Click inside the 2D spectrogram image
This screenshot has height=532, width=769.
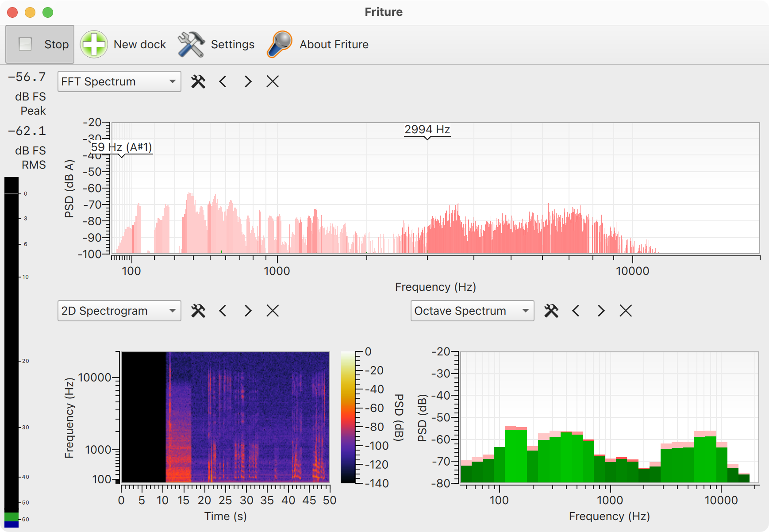[x=226, y=417]
